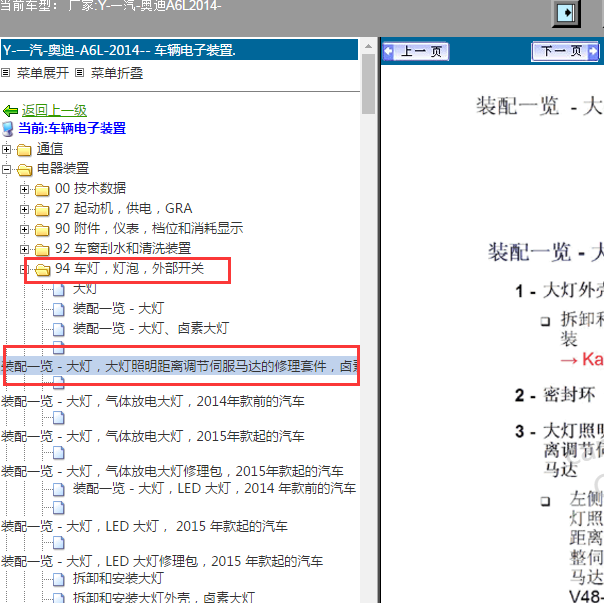Click the 27 起动机 folder icon
The image size is (604, 603).
(42, 210)
